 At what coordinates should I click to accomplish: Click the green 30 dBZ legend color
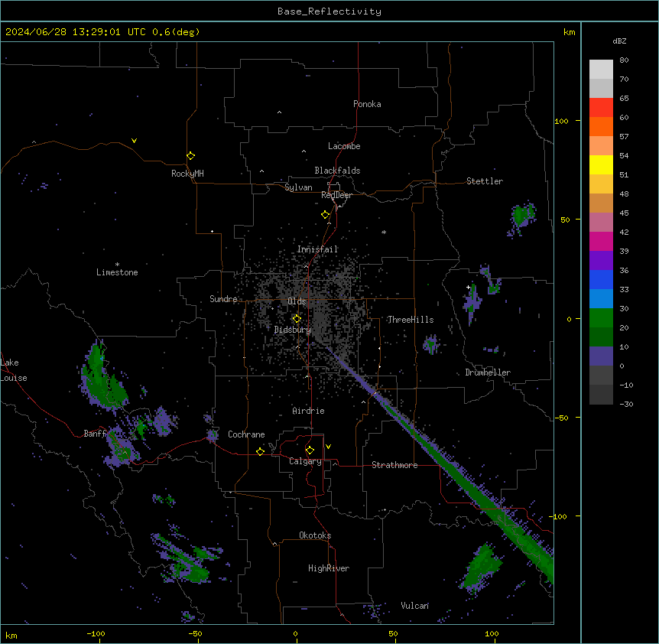point(601,318)
